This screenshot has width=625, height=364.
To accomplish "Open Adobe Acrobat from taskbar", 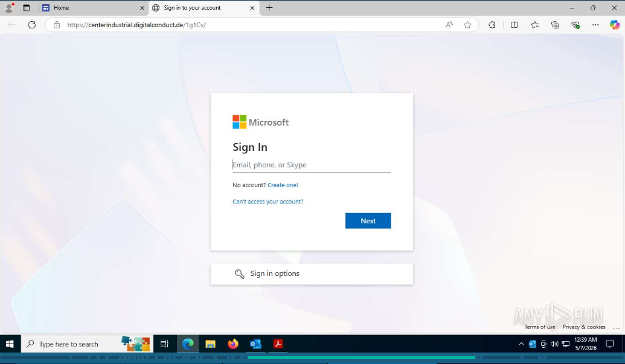I will click(278, 344).
